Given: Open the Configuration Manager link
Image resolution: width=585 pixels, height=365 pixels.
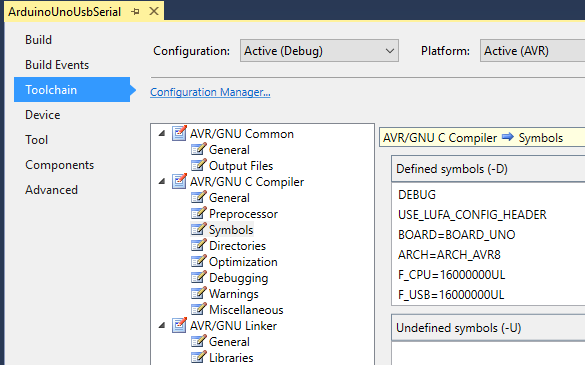Looking at the screenshot, I should tap(210, 92).
